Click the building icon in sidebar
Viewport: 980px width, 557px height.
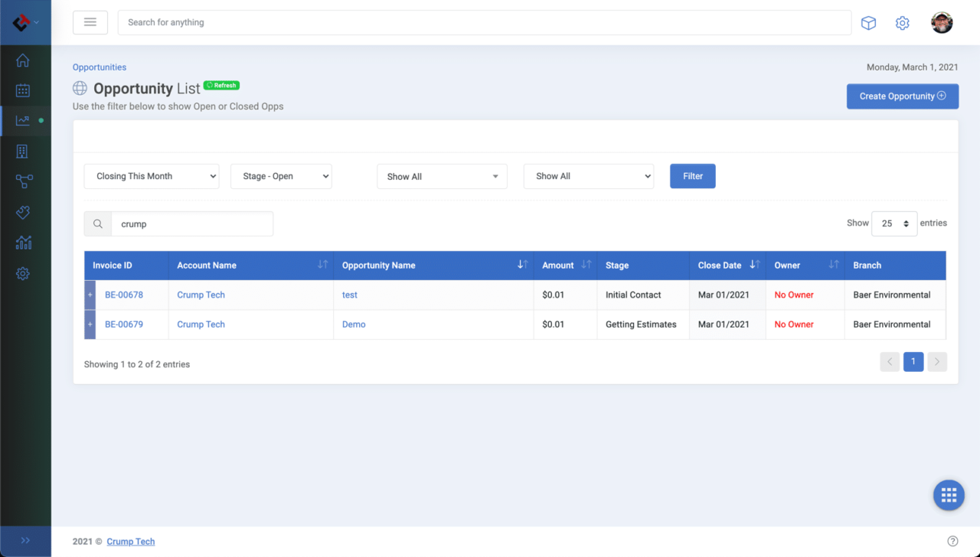23,151
